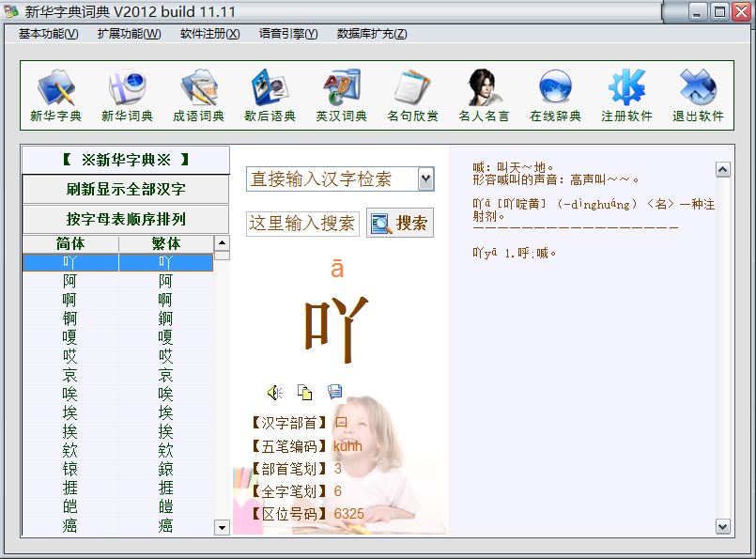Click the 五笔编码 value kuhh
Image resolution: width=756 pixels, height=559 pixels.
347,446
